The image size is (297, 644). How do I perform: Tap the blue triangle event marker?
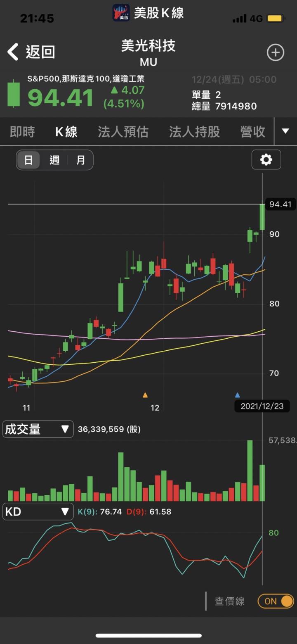237,395
